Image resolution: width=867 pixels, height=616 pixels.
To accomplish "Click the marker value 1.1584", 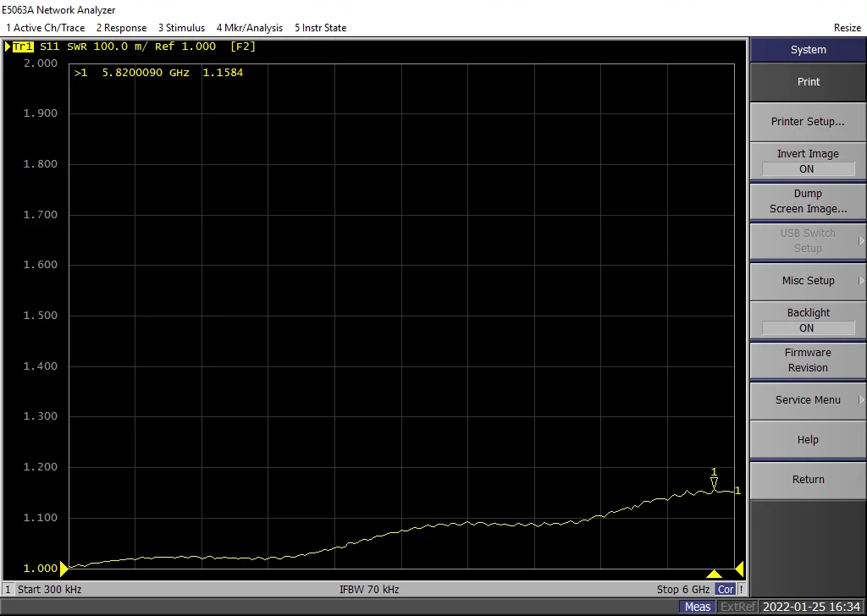I will [x=223, y=73].
